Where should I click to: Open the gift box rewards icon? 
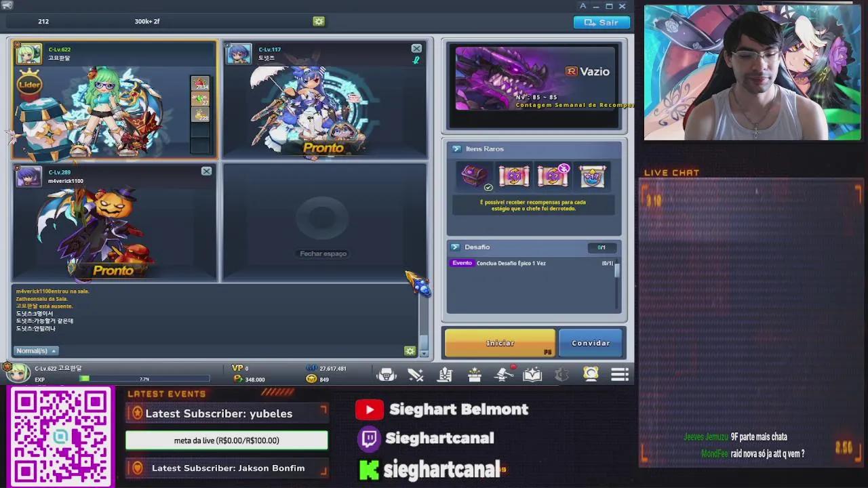pyautogui.click(x=473, y=374)
